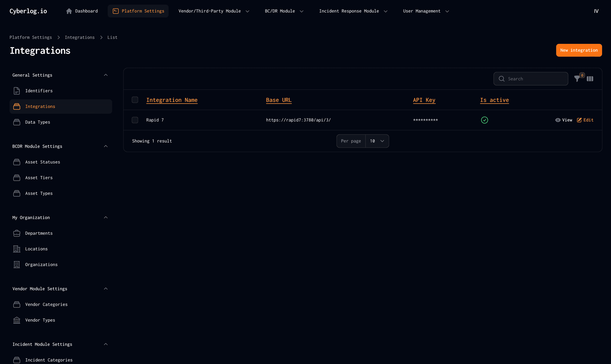Switch to Platform Settings in the top navigation
Viewport: 611px width, 364px height.
coord(138,11)
